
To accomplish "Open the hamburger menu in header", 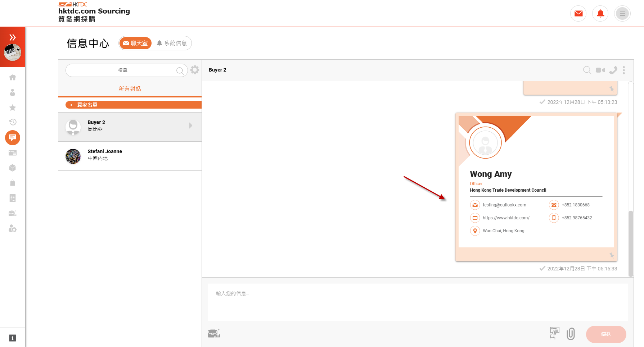I will click(622, 14).
